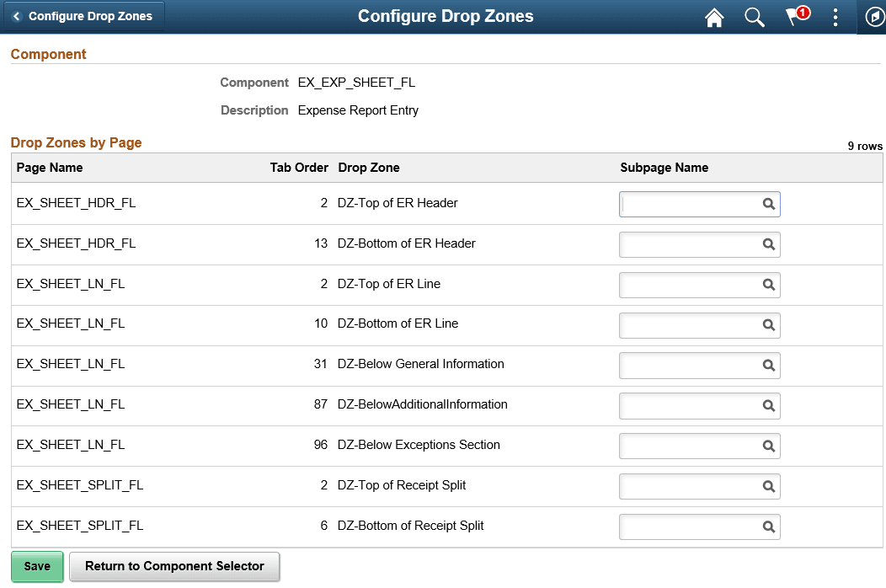Click Return to Component Selector

click(x=174, y=567)
